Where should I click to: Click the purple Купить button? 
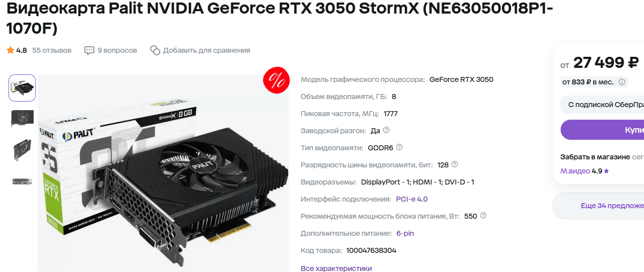[x=602, y=130]
